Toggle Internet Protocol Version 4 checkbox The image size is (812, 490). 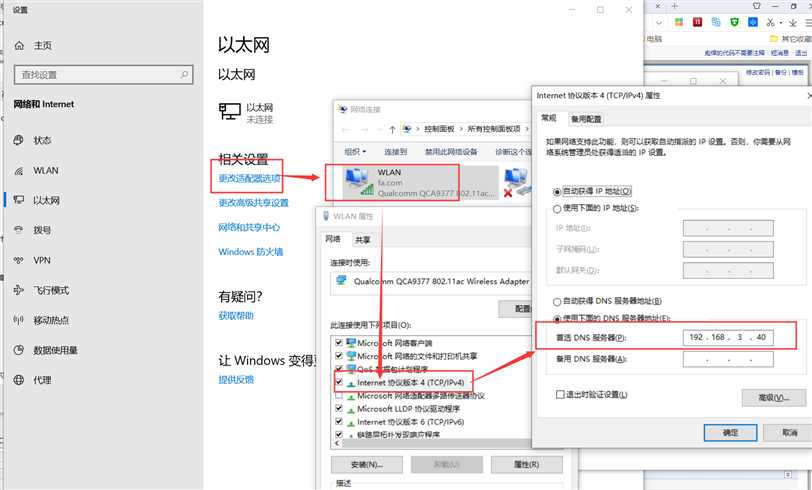pos(339,382)
